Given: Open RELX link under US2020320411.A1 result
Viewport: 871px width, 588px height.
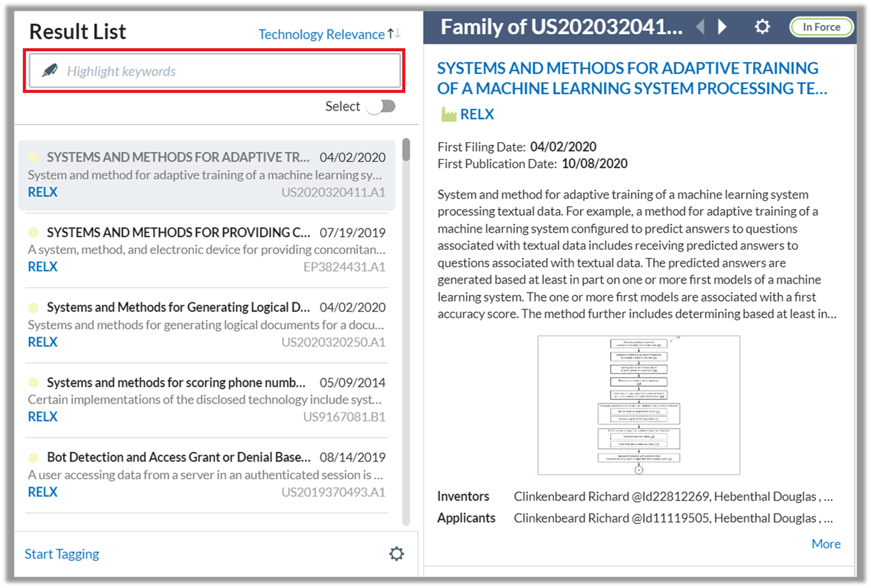Looking at the screenshot, I should click(x=42, y=192).
